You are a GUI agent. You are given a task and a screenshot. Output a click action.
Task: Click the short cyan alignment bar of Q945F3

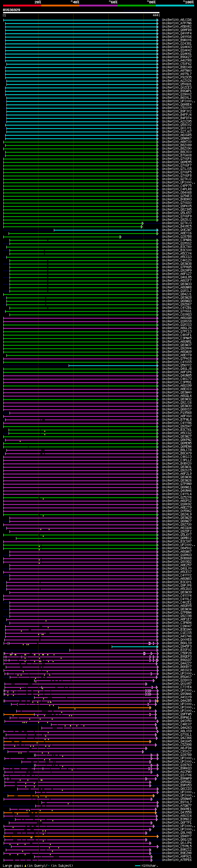pos(135,646)
